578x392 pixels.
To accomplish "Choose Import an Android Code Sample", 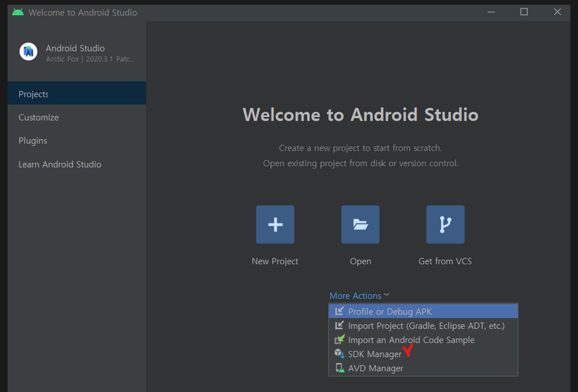I will click(423, 340).
